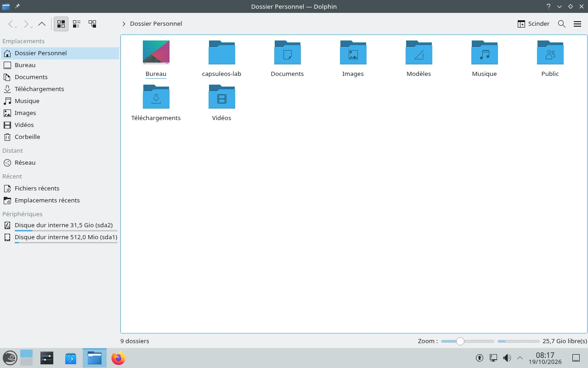The height and width of the screenshot is (368, 588).
Task: Go up to parent folder
Action: [42, 24]
